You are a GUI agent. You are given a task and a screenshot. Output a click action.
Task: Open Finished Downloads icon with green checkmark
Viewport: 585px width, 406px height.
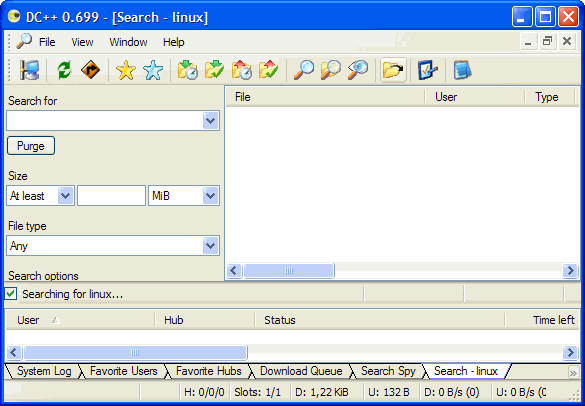click(x=214, y=70)
